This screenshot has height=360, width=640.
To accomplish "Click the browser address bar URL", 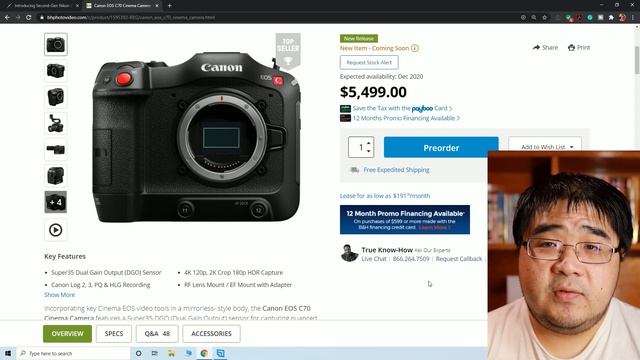I will click(131, 18).
